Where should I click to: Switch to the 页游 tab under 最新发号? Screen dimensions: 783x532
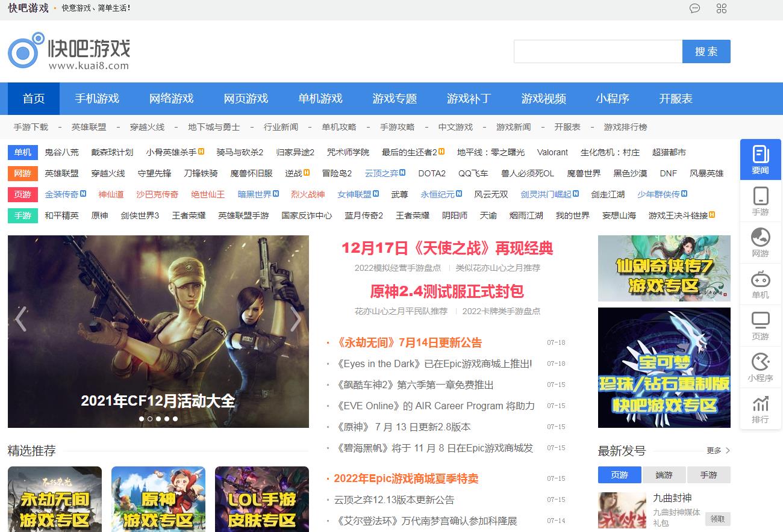(619, 475)
